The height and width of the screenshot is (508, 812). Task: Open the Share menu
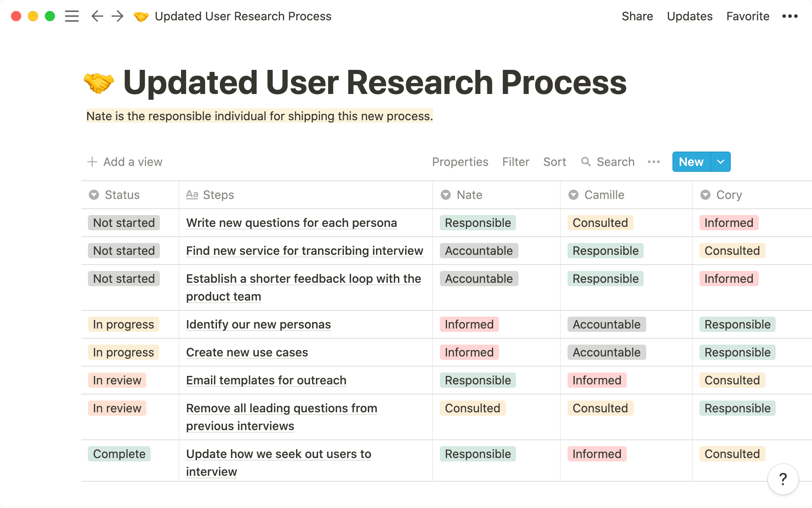point(637,16)
